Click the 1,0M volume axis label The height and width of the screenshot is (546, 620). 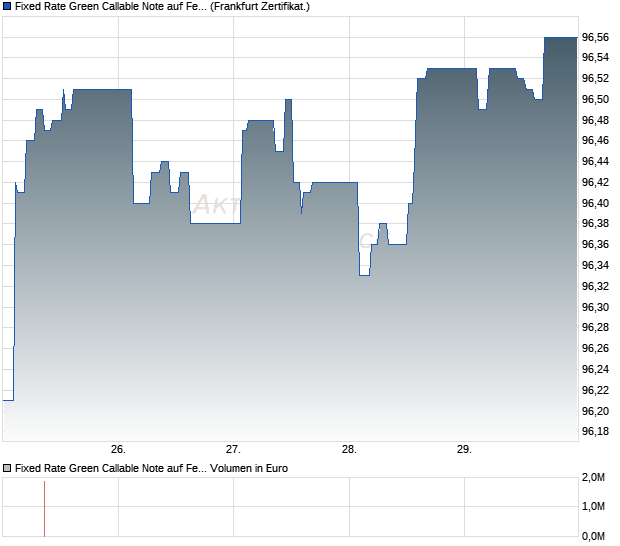[594, 506]
